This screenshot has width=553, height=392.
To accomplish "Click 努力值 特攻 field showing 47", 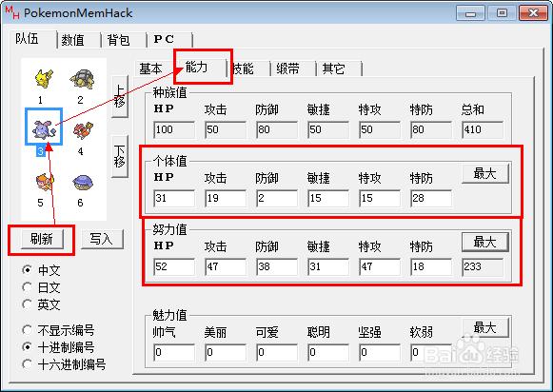I will coord(380,266).
